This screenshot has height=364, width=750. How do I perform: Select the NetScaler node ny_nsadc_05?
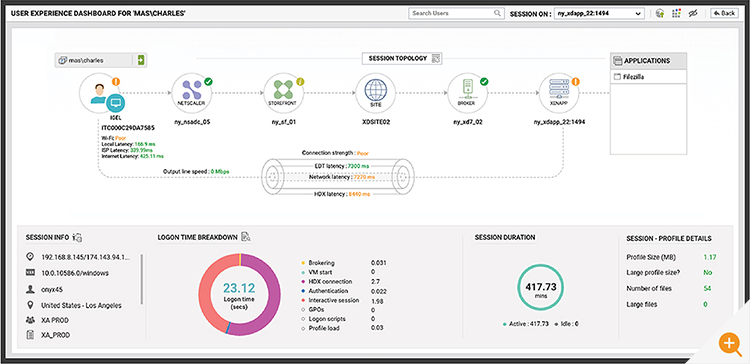tap(191, 92)
